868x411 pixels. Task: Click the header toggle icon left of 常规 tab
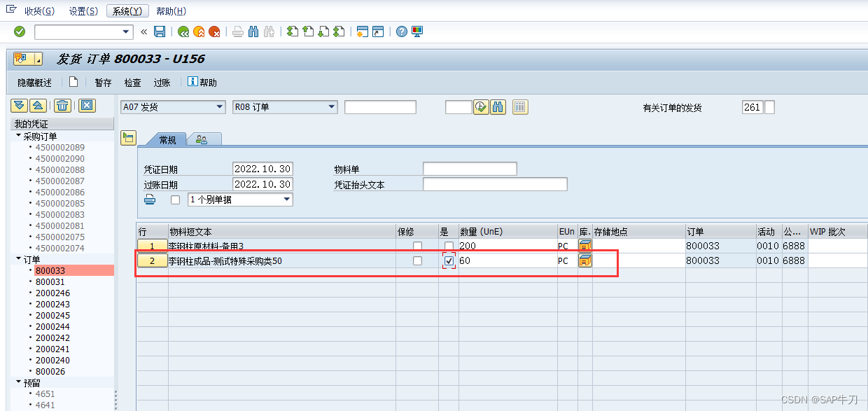pos(128,138)
